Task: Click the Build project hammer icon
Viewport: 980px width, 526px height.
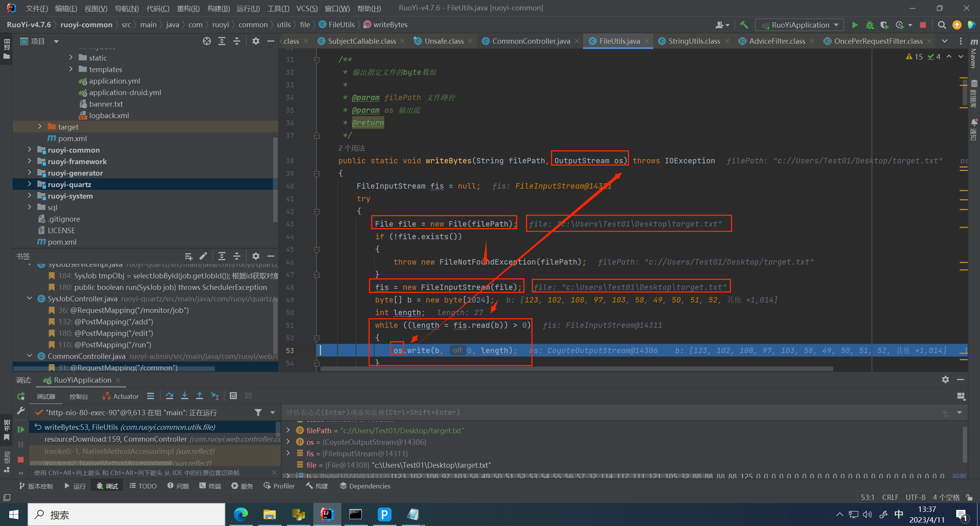Action: tap(744, 25)
